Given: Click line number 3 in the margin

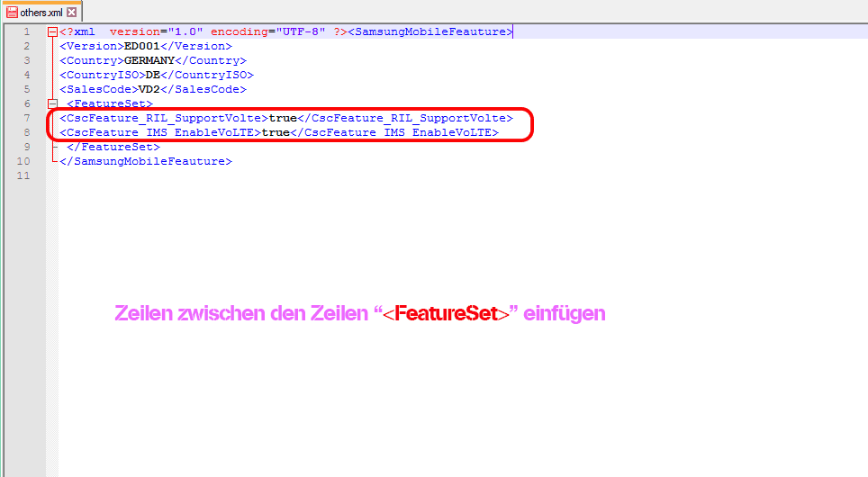Looking at the screenshot, I should tap(27, 60).
